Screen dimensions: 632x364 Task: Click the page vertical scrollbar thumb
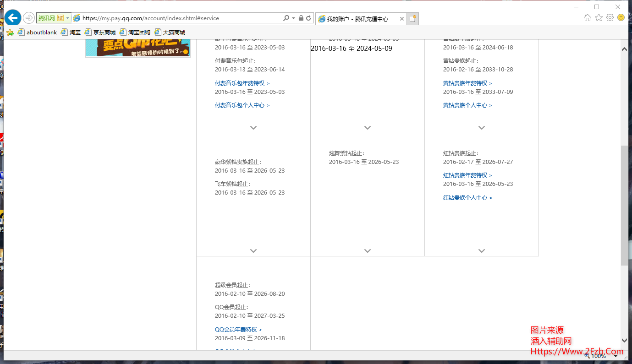pyautogui.click(x=624, y=206)
